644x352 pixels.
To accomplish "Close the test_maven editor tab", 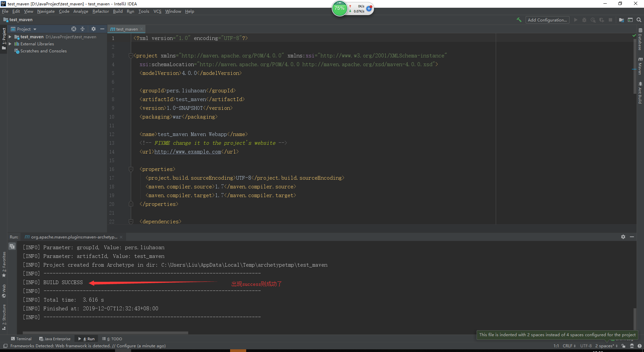I will [142, 29].
